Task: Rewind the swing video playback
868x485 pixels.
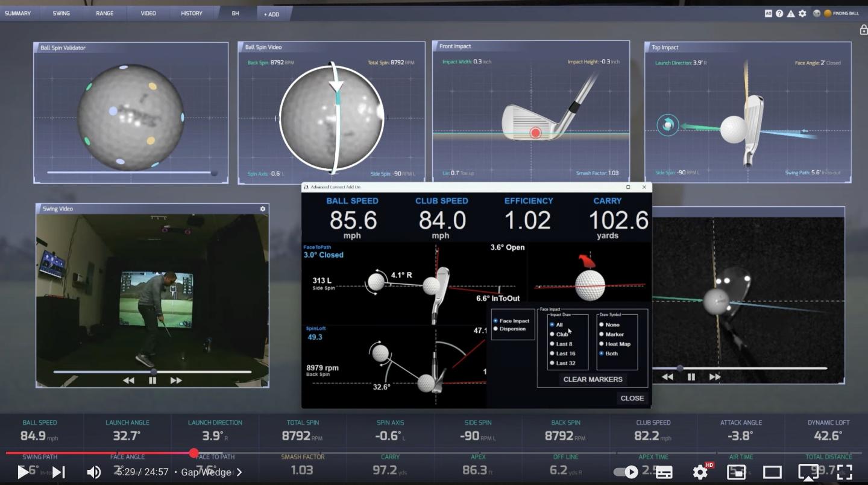Action: point(128,381)
